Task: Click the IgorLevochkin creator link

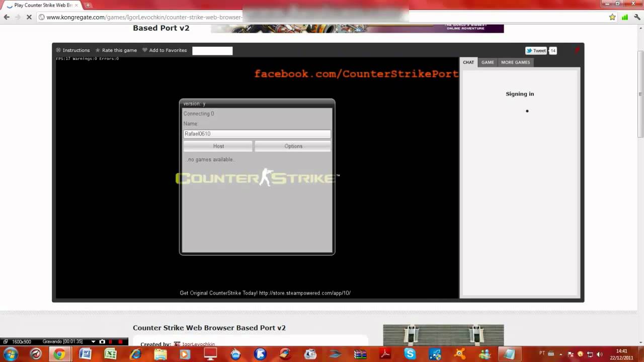Action: pos(198,344)
